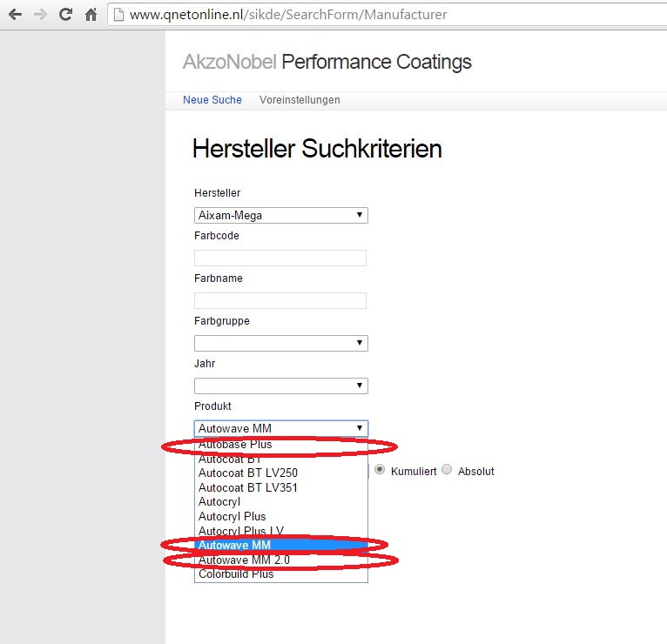This screenshot has height=644, width=667.
Task: Click the AkzoNobel Performance Coatings logo
Action: point(327,62)
